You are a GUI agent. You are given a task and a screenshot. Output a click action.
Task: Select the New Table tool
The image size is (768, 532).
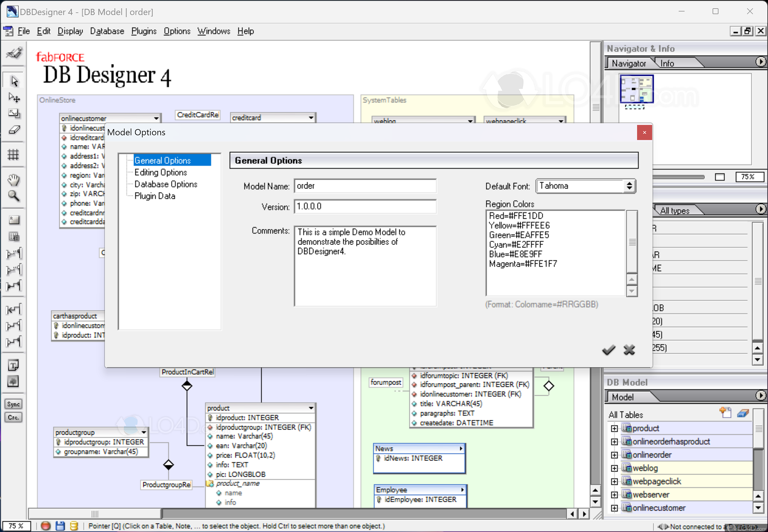point(14,237)
